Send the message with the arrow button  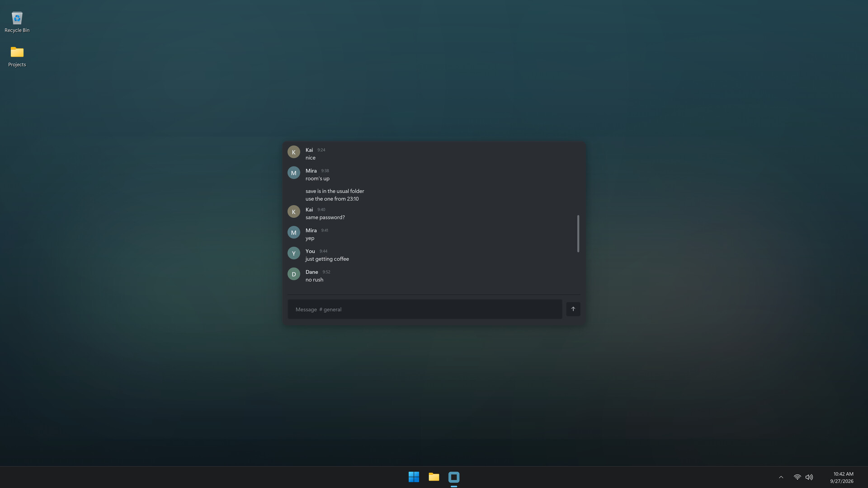click(x=573, y=309)
